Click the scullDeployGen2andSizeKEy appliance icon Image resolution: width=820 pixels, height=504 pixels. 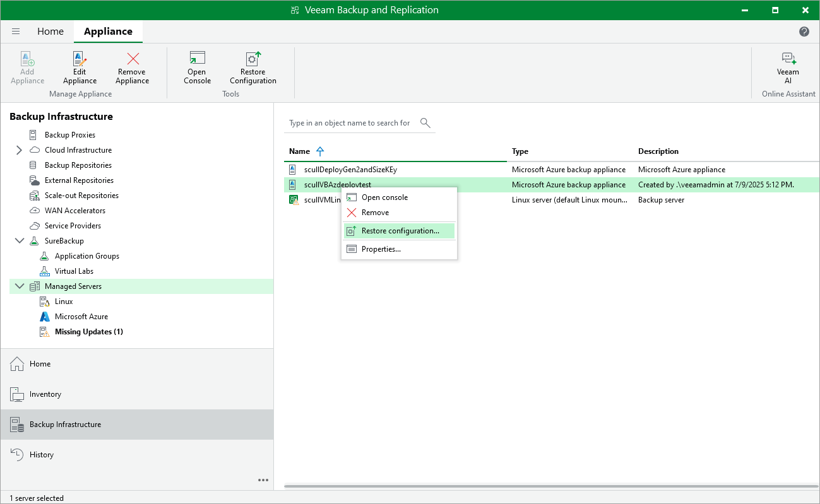click(293, 170)
